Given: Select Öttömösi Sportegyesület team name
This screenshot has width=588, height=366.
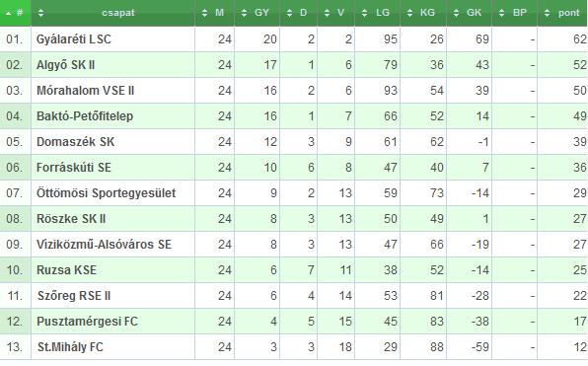Looking at the screenshot, I should [x=107, y=193].
